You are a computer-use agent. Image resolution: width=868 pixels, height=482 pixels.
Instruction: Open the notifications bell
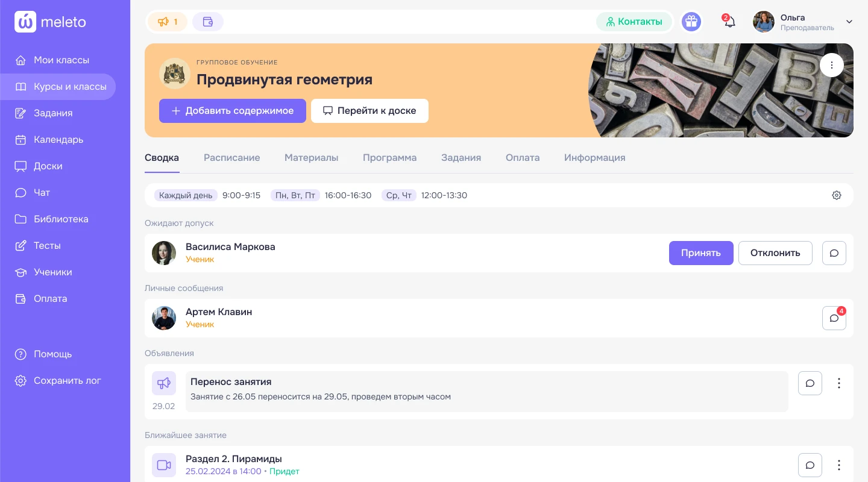[729, 22]
